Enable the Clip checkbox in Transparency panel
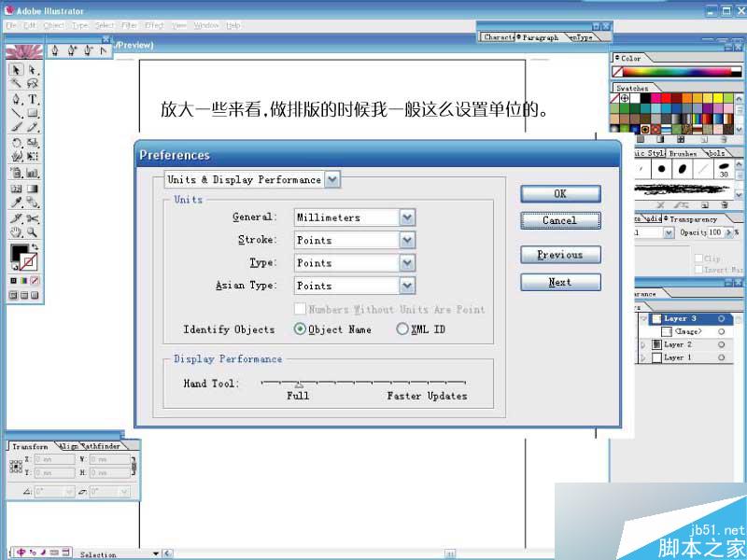The image size is (747, 560). pyautogui.click(x=700, y=258)
